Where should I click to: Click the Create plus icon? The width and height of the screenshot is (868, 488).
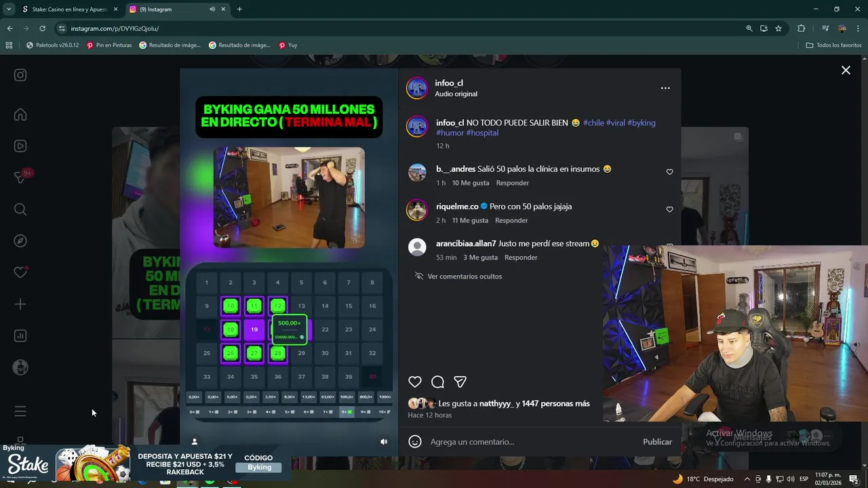click(x=20, y=304)
